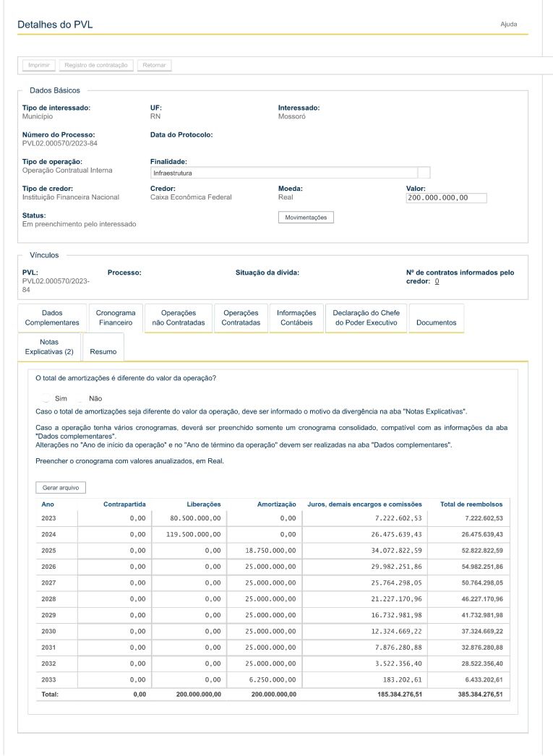The height and width of the screenshot is (756, 553).
Task: Open number of contracts link 0
Action: point(437,281)
